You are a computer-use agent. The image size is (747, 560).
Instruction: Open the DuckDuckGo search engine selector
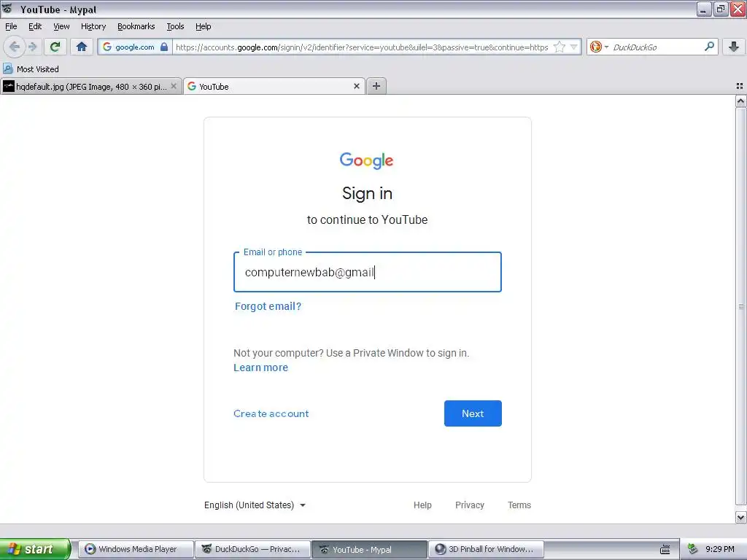(599, 47)
